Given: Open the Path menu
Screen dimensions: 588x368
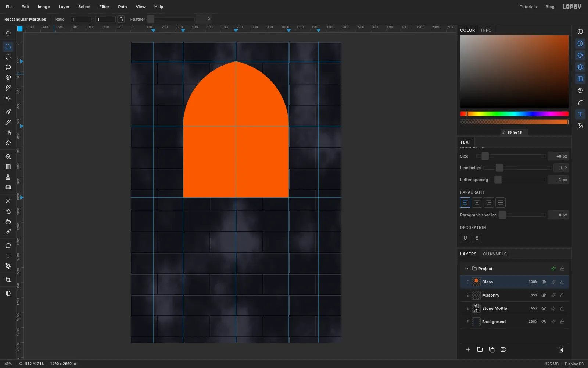Looking at the screenshot, I should click(x=122, y=7).
